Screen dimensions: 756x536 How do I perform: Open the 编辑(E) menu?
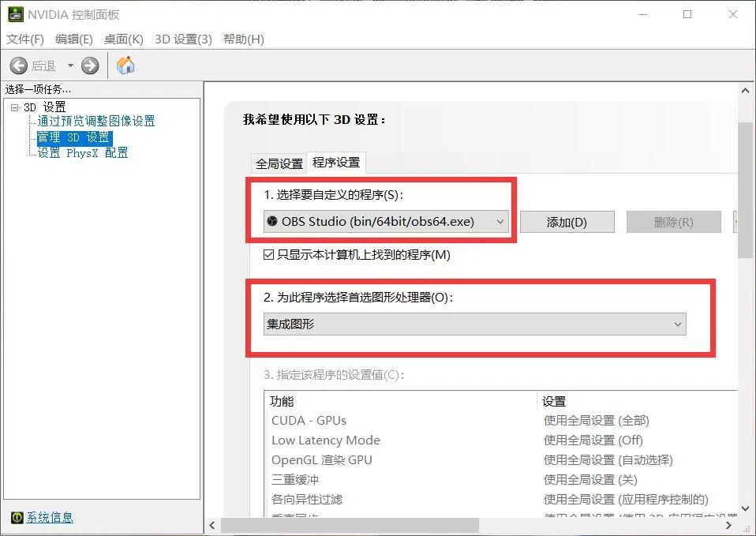tap(73, 39)
